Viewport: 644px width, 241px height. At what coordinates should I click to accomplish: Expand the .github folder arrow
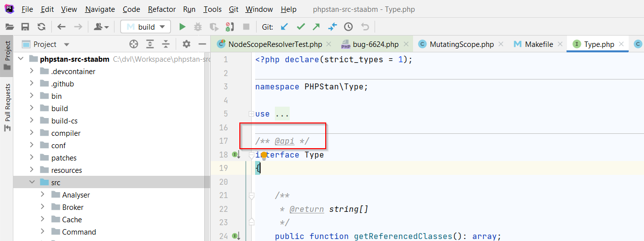[x=32, y=83]
